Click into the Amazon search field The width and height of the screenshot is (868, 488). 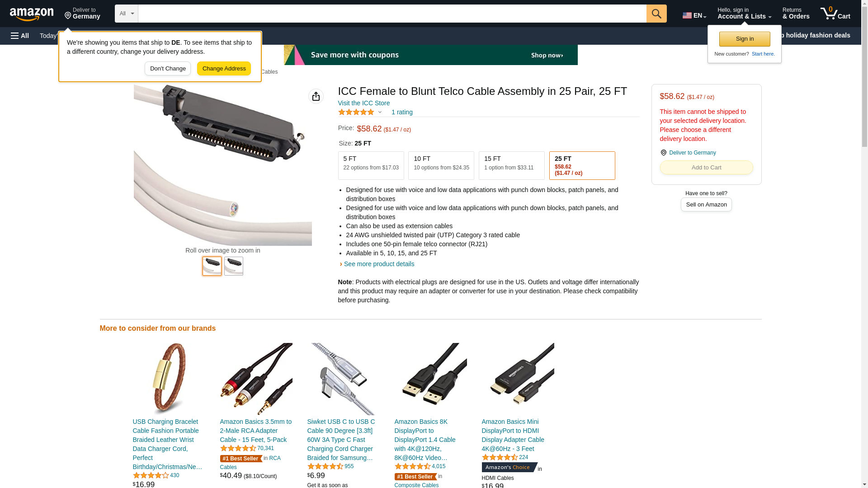(392, 14)
